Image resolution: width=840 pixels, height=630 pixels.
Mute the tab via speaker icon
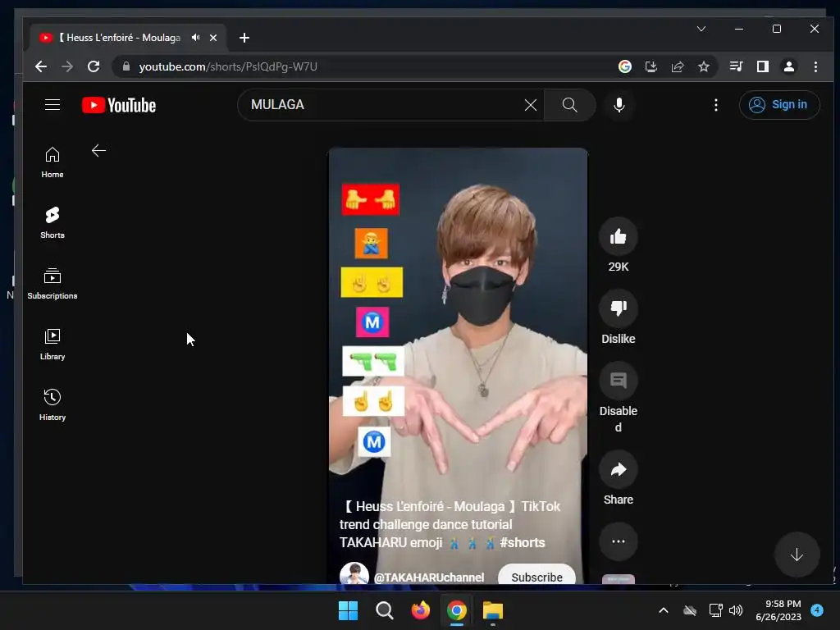point(195,38)
